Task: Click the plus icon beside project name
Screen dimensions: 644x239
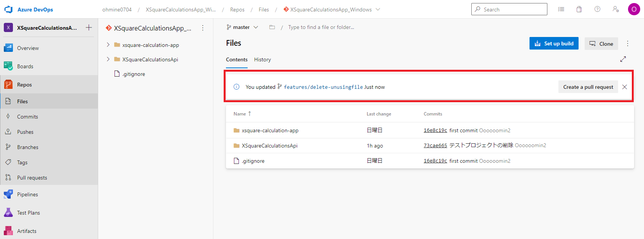Action: click(89, 27)
